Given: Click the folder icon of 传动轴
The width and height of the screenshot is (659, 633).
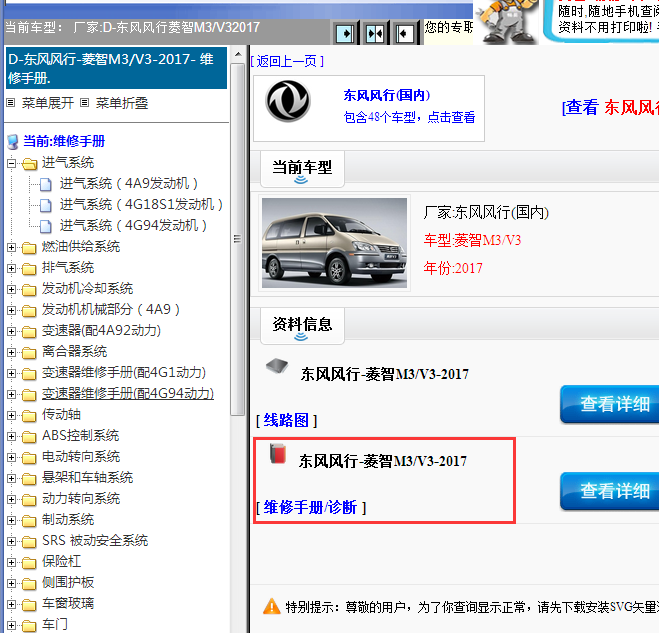Looking at the screenshot, I should (x=29, y=416).
